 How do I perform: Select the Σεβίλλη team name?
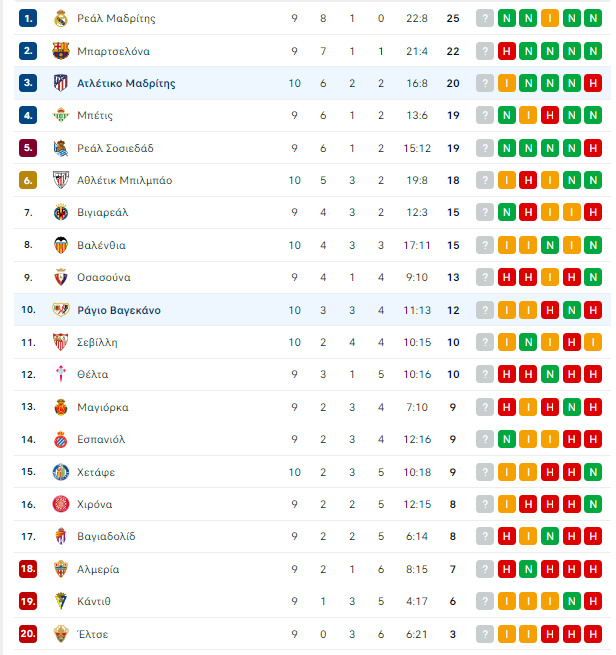[97, 343]
